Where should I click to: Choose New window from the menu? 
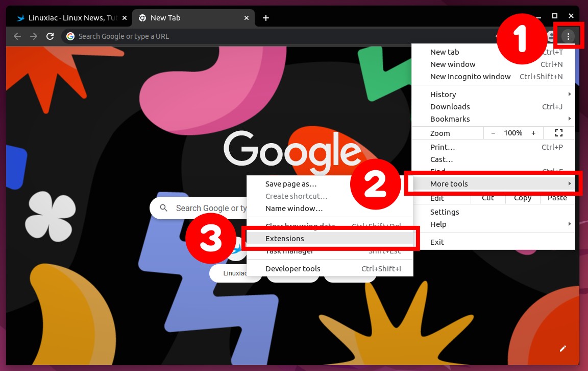point(493,64)
